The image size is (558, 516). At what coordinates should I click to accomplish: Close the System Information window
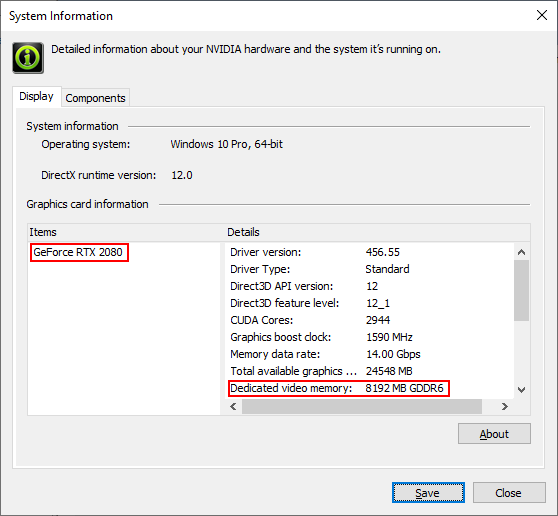coord(542,15)
